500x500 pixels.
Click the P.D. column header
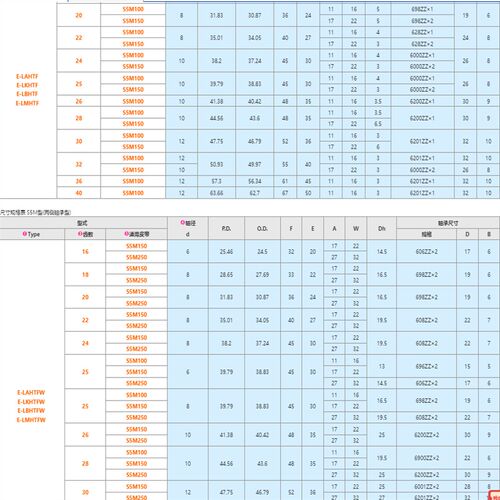tap(226, 228)
